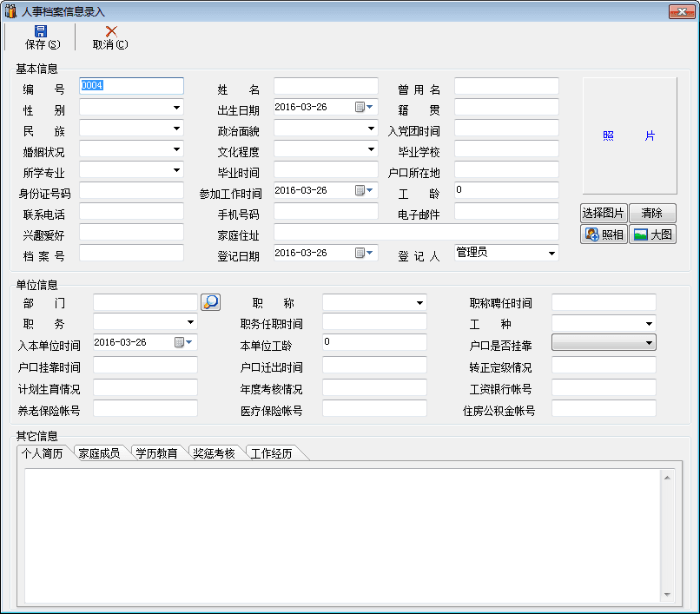Open the 参加工作时间 calendar picker
This screenshot has height=614, width=700.
364,191
